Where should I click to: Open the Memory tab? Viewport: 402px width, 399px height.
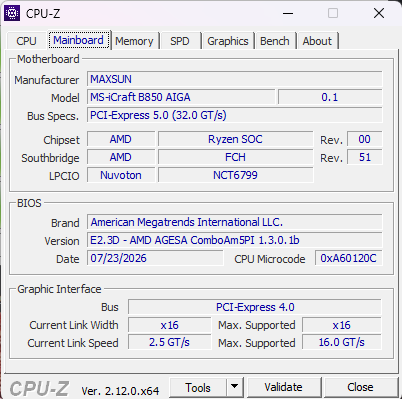[134, 41]
